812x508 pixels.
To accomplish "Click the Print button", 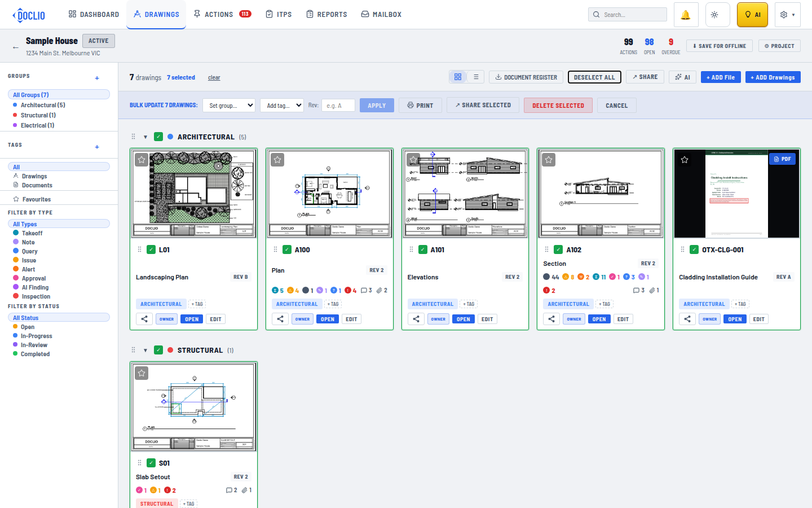I will pos(420,106).
